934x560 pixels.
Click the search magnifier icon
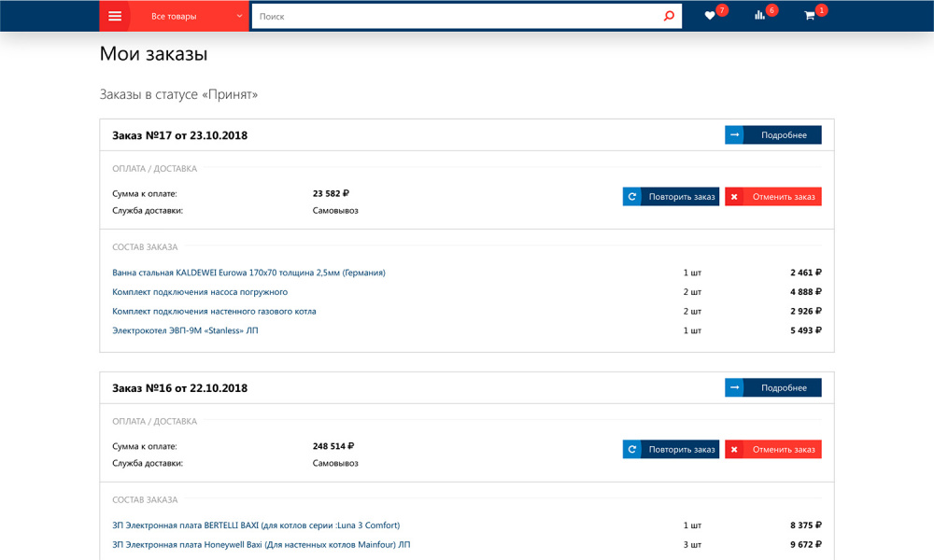pos(669,16)
